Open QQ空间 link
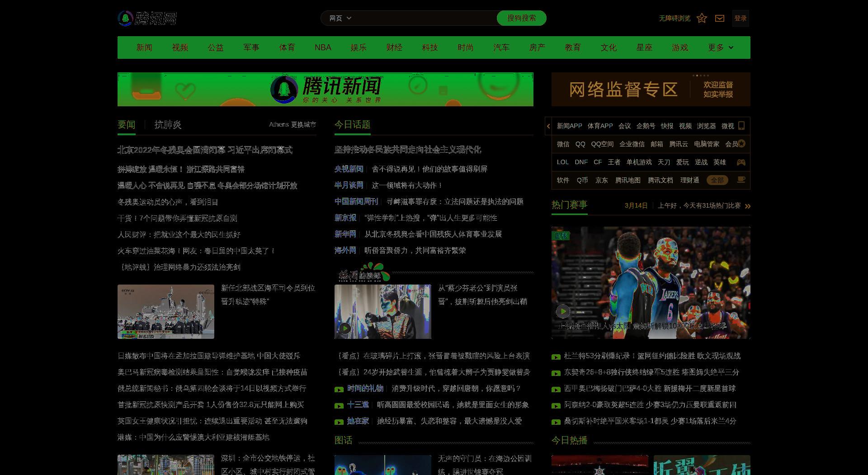 [602, 144]
